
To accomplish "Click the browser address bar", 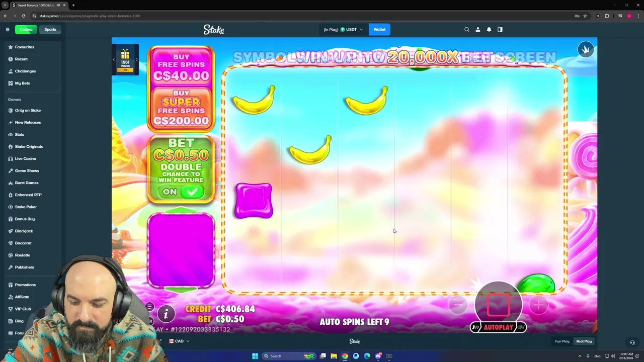I will point(302,16).
